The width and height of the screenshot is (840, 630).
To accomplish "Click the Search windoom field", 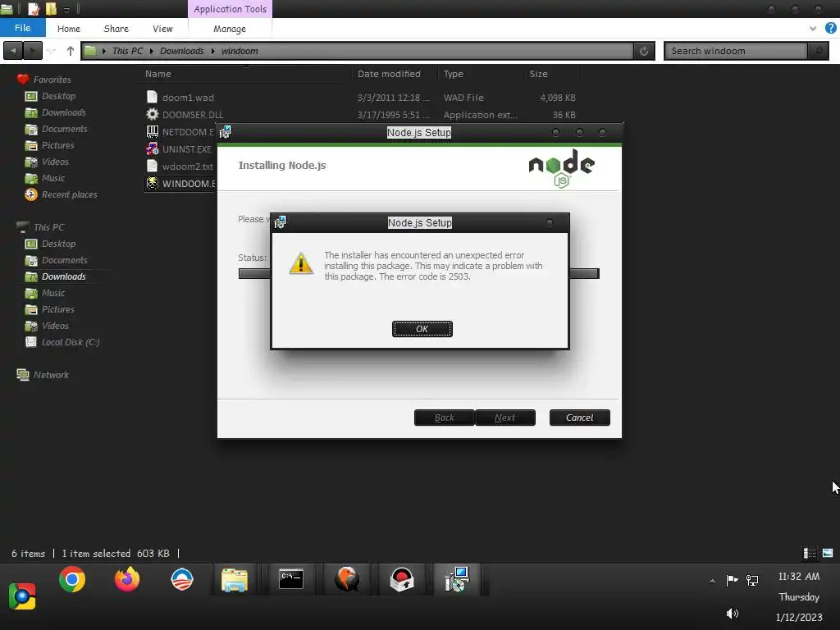I will tap(737, 51).
